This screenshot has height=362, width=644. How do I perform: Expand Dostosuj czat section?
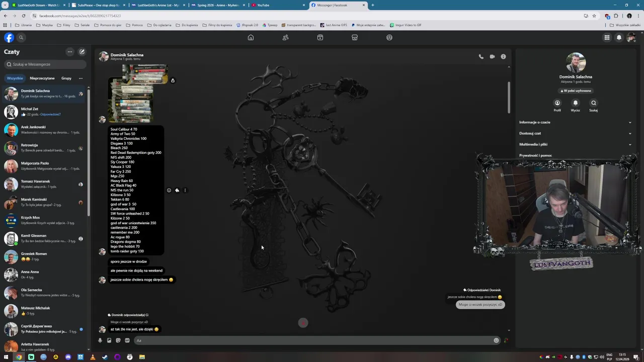click(x=575, y=133)
